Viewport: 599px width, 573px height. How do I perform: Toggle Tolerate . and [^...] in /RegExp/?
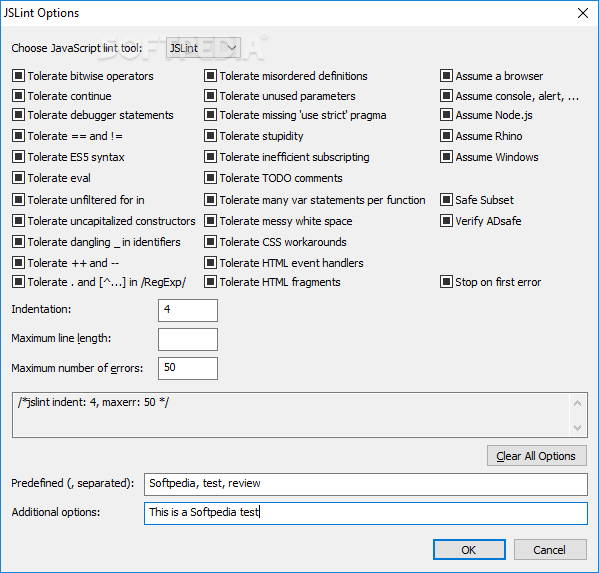(18, 282)
